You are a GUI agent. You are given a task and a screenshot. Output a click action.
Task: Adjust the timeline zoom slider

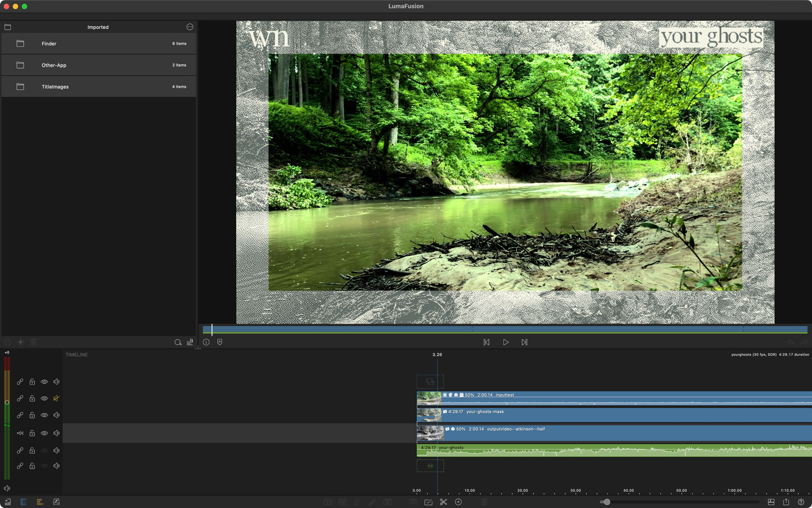coord(607,502)
